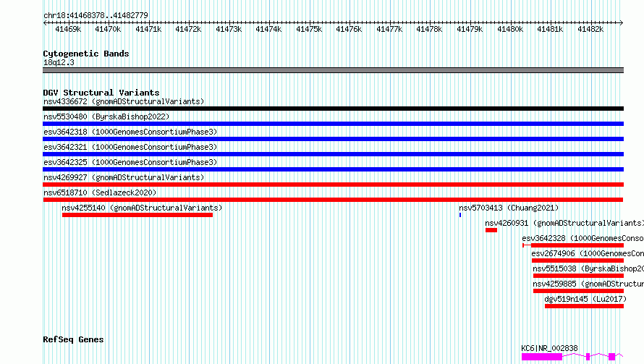This screenshot has height=364, width=644.
Task: Open the RefSeq Genes track title
Action: click(73, 339)
